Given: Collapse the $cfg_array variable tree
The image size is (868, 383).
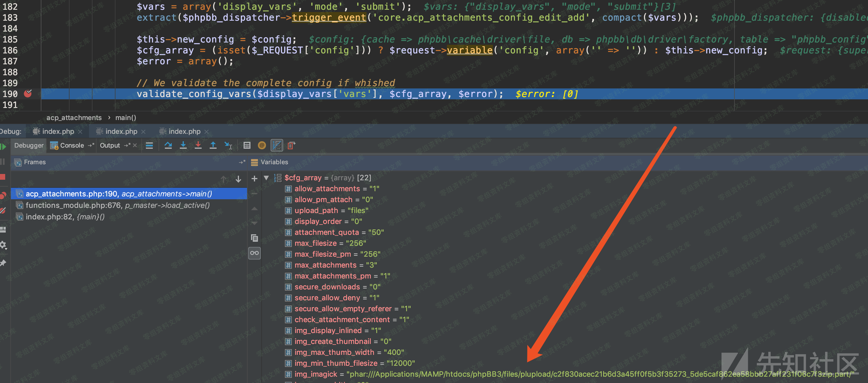Looking at the screenshot, I should click(x=266, y=177).
